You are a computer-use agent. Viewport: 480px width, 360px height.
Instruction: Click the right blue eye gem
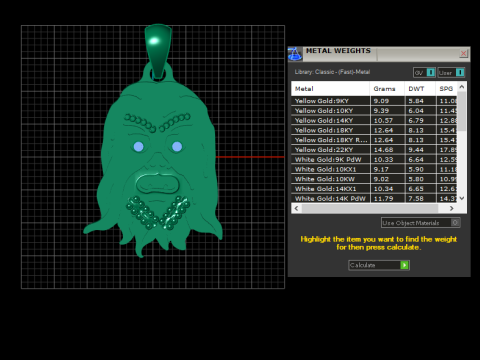tap(177, 146)
